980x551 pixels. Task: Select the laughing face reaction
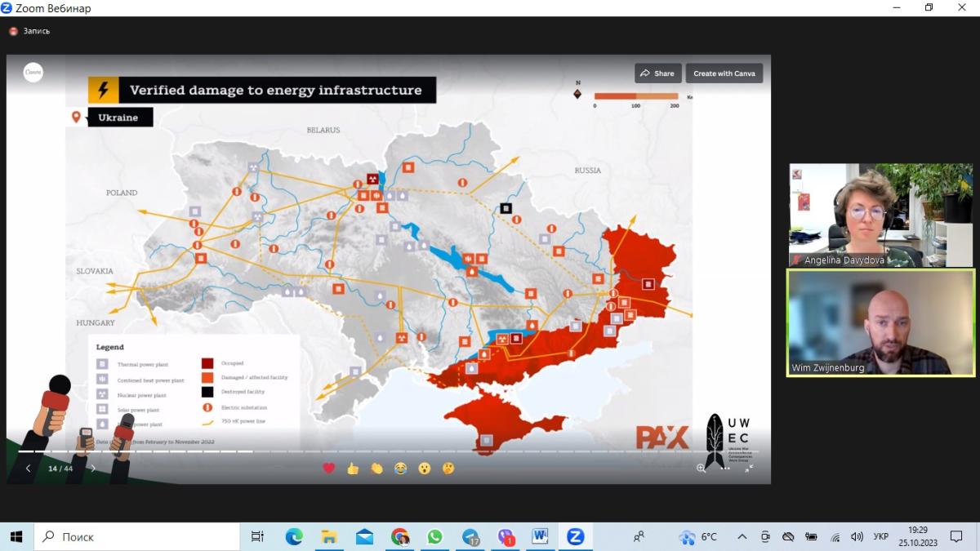point(400,469)
